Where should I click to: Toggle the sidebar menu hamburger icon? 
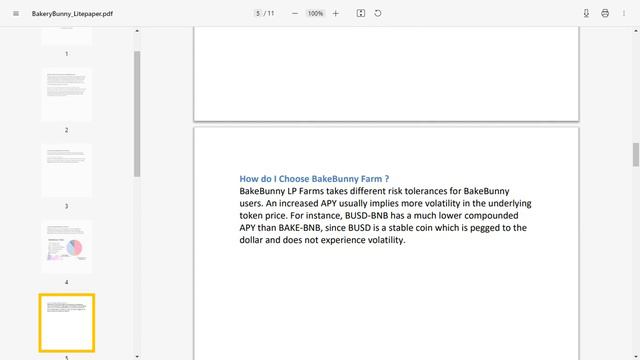tap(16, 13)
